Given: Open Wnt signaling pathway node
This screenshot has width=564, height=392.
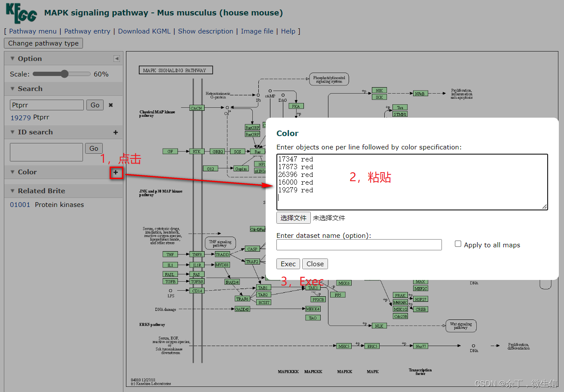Looking at the screenshot, I should point(460,325).
